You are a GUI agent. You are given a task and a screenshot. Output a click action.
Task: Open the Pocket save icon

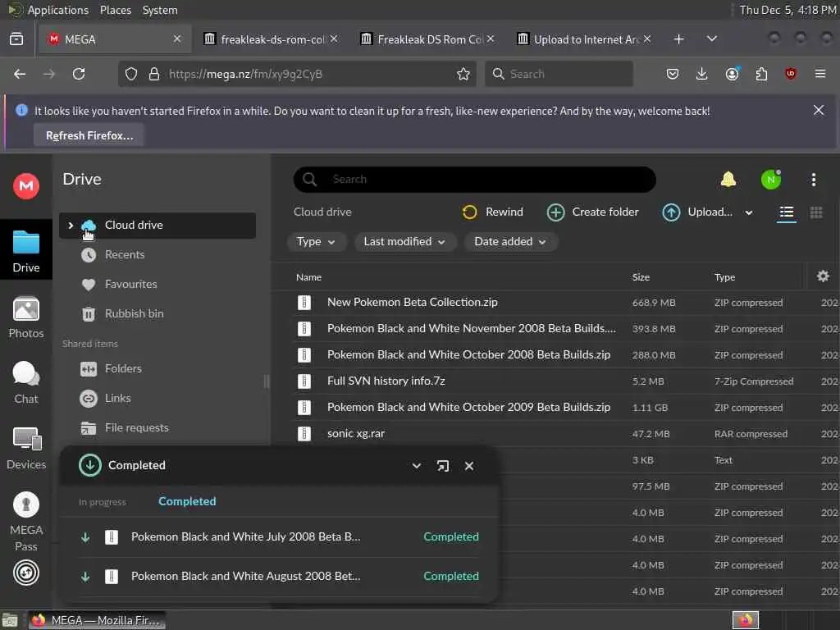[673, 74]
